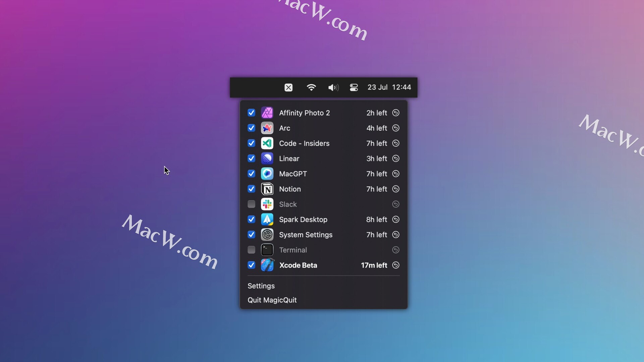Image resolution: width=644 pixels, height=362 pixels.
Task: Click the Notion app icon
Action: 267,189
